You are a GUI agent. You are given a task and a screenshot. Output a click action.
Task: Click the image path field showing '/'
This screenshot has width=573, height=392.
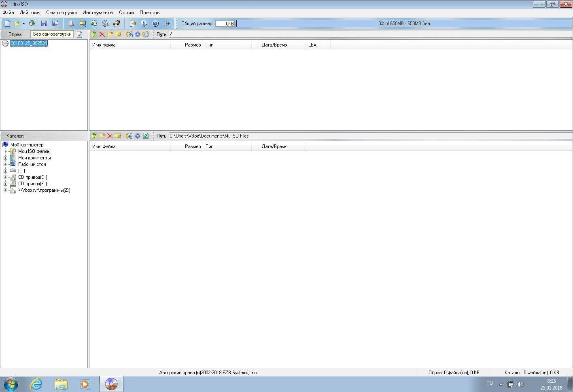coord(370,34)
